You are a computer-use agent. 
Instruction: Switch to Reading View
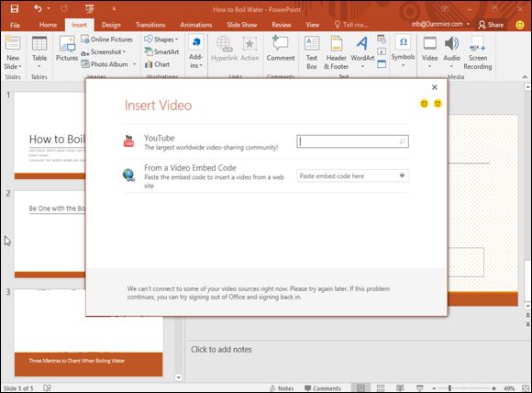[400, 387]
